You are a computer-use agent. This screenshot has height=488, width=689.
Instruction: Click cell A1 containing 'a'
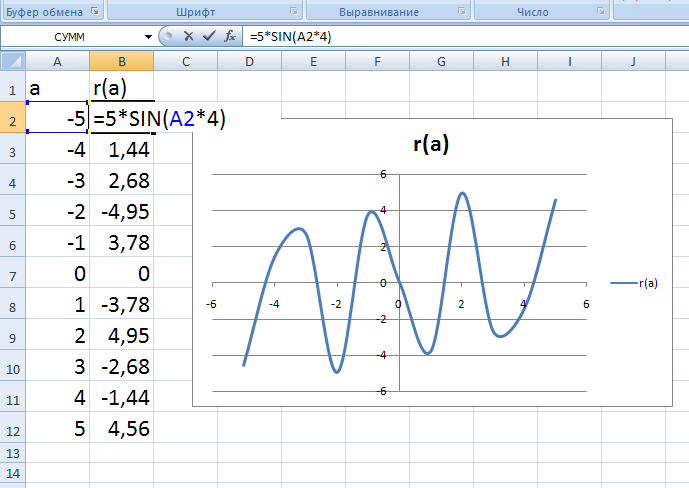[57, 87]
